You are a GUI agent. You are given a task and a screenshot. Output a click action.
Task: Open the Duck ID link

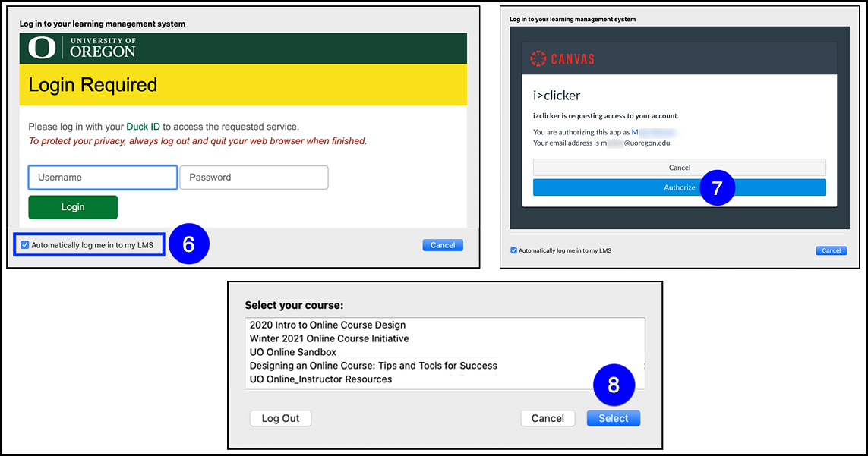[143, 127]
